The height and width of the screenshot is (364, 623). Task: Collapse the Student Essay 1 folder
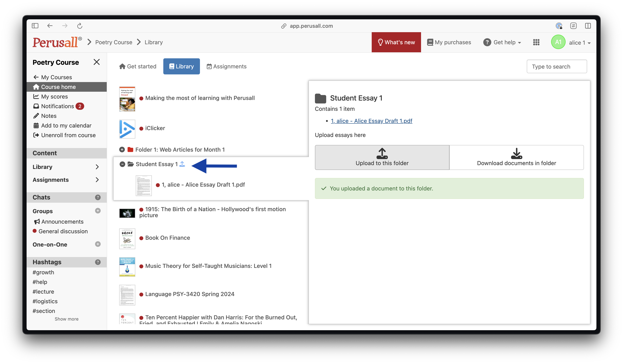coord(122,164)
